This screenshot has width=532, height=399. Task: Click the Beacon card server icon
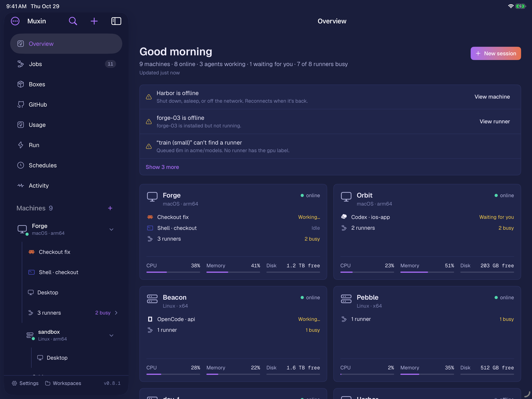pos(152,299)
